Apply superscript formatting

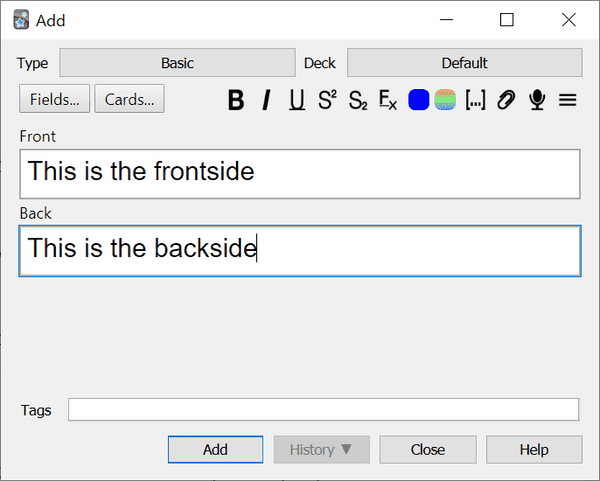point(327,100)
